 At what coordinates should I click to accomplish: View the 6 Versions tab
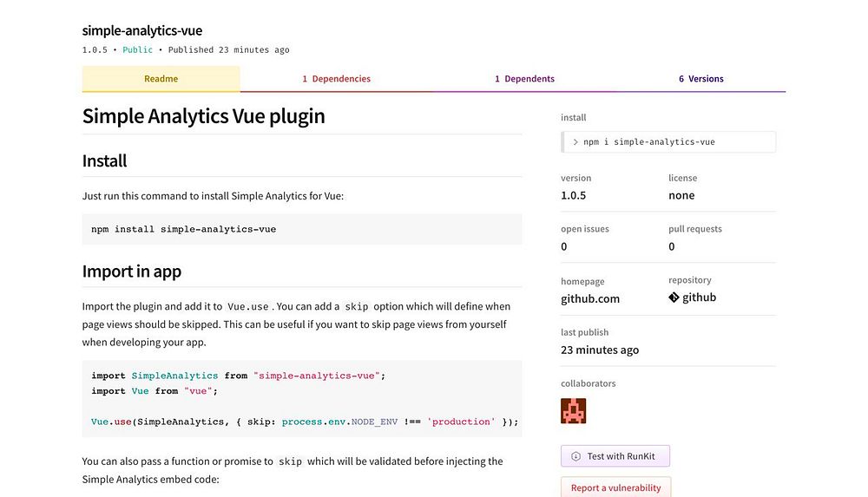(700, 79)
